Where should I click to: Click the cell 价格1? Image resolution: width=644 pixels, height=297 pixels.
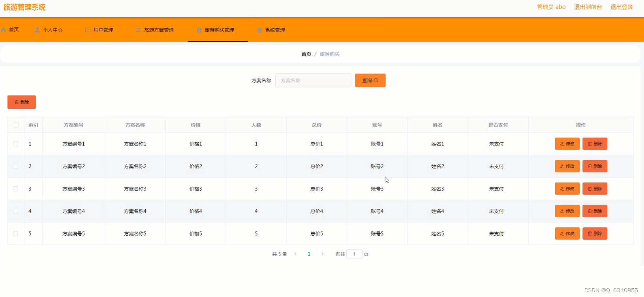pos(195,144)
